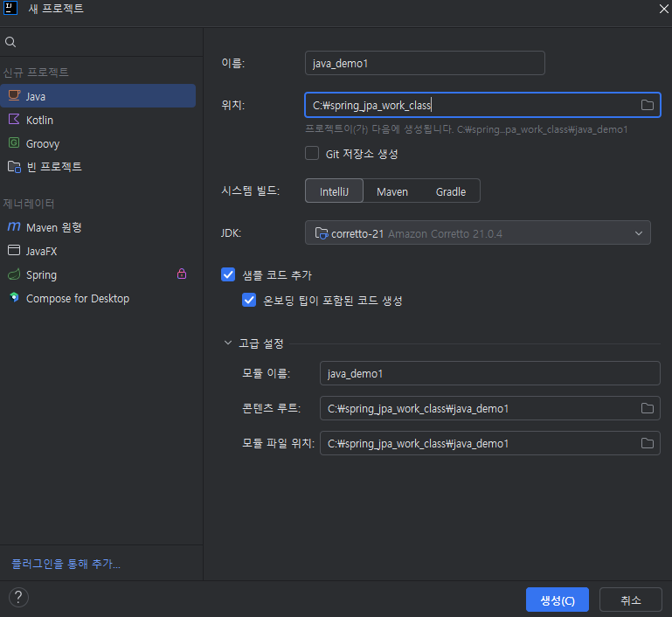Open help with the question mark icon

(x=18, y=597)
